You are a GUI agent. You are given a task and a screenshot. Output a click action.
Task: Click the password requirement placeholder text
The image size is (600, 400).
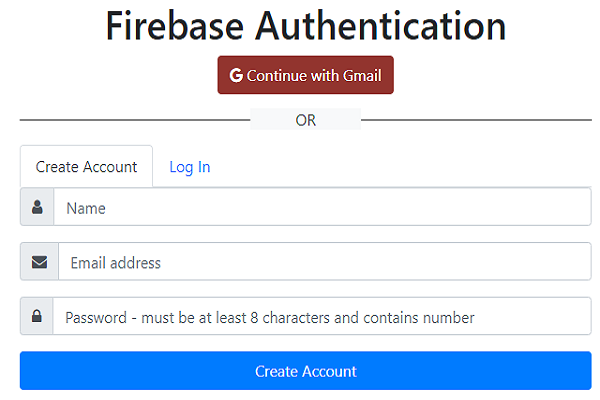tap(270, 318)
